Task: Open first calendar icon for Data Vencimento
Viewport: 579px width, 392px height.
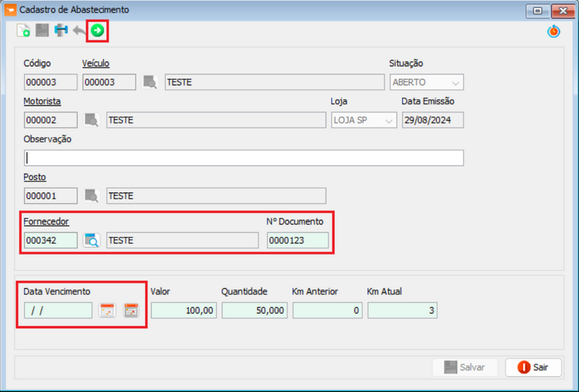Action: (x=107, y=311)
